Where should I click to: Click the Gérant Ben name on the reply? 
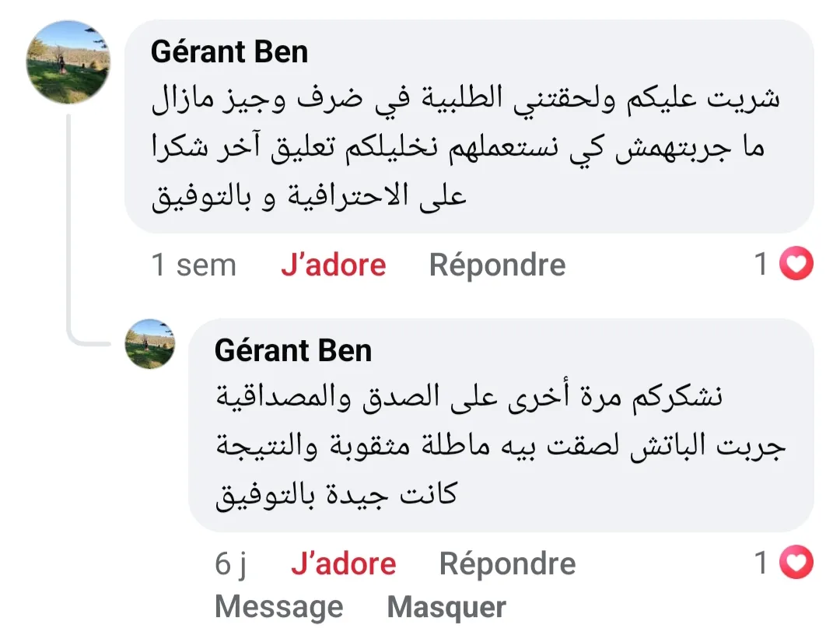pyautogui.click(x=293, y=351)
